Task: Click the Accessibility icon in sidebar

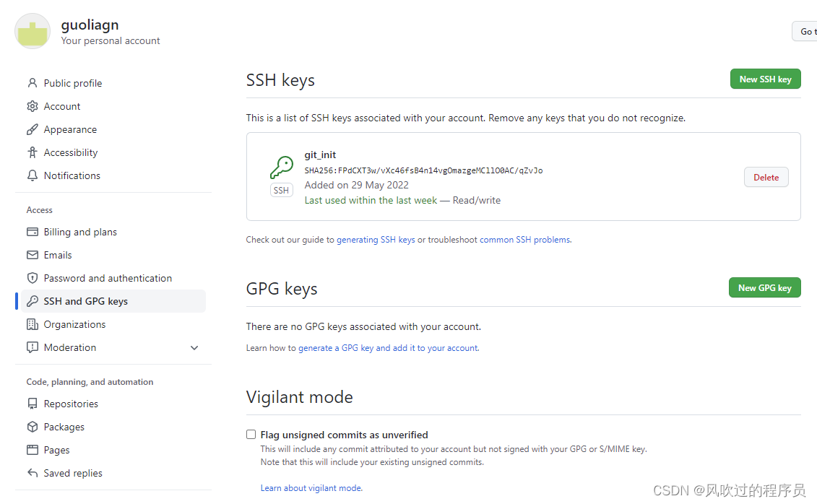Action: click(33, 152)
